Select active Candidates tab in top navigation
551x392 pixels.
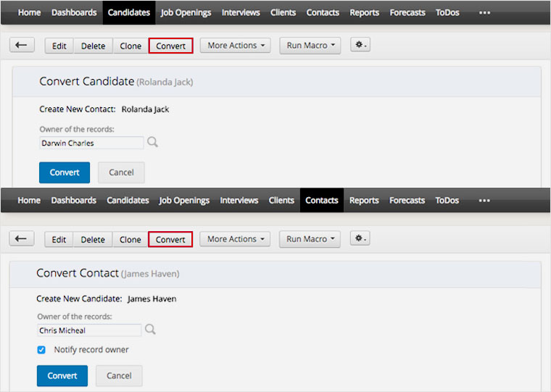pos(129,12)
